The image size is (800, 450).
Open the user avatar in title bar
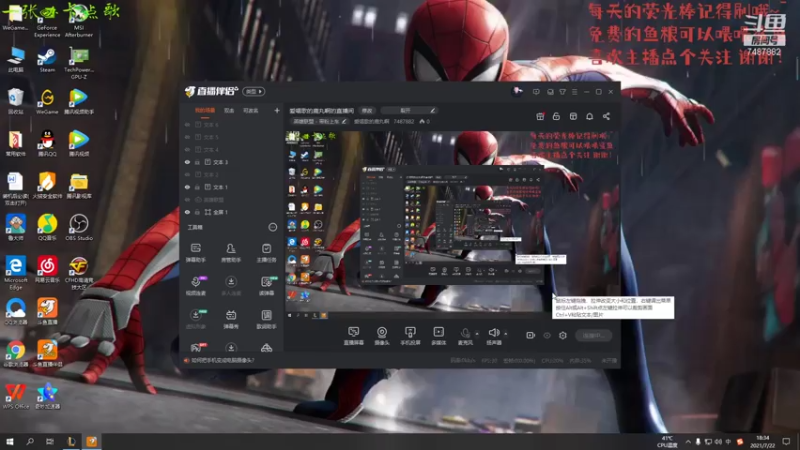pos(517,91)
